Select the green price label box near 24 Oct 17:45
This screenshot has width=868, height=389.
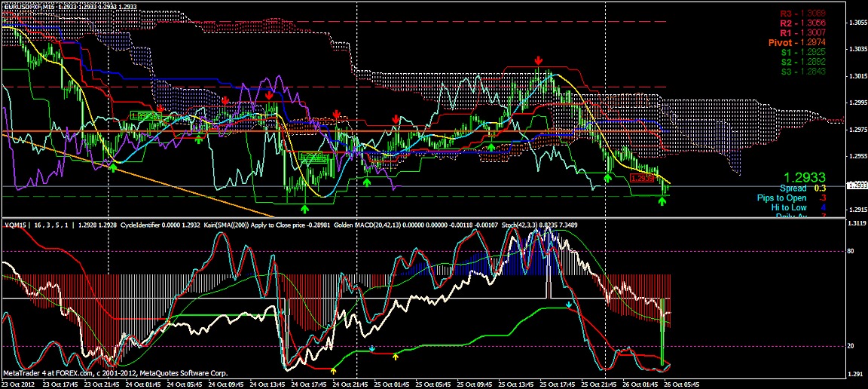(313, 158)
